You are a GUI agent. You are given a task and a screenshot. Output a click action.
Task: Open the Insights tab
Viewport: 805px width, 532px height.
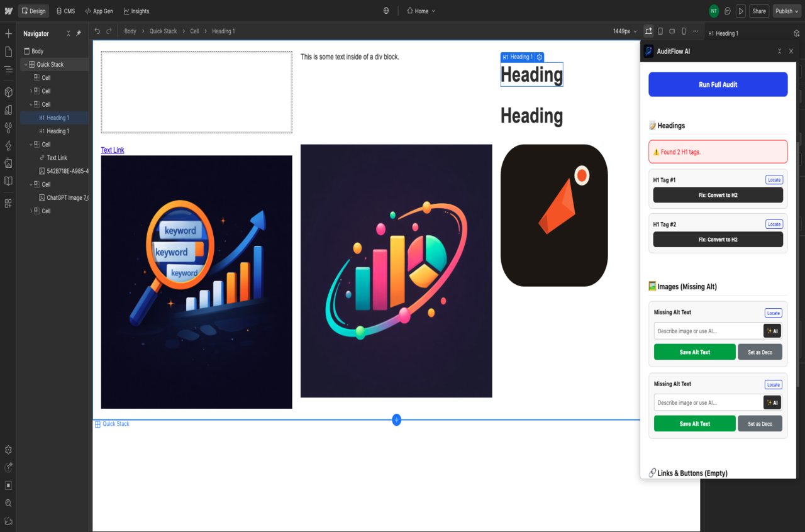tap(136, 11)
